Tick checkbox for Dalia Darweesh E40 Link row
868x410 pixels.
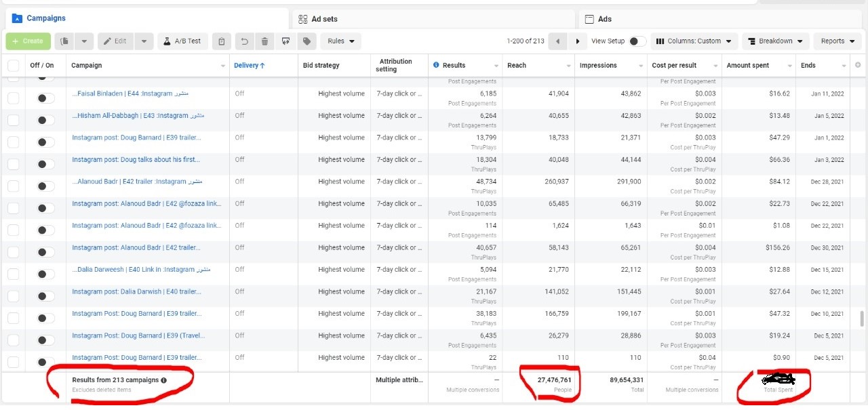(14, 274)
